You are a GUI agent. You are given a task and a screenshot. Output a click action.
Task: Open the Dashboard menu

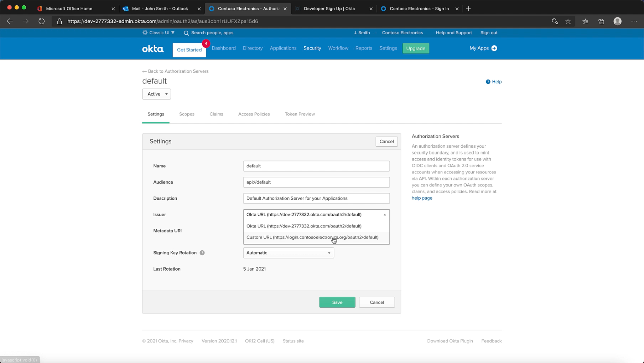pyautogui.click(x=224, y=48)
